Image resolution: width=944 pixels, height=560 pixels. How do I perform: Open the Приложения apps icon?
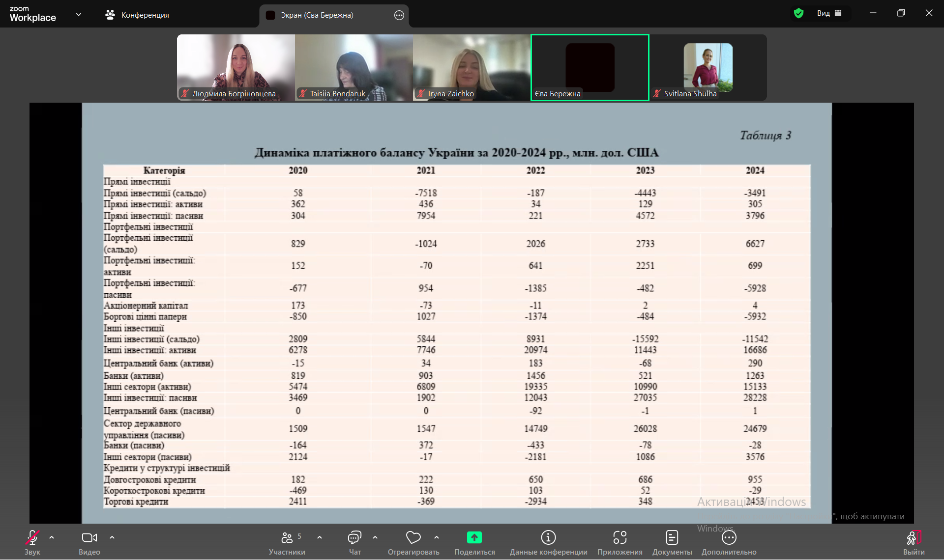pyautogui.click(x=619, y=538)
